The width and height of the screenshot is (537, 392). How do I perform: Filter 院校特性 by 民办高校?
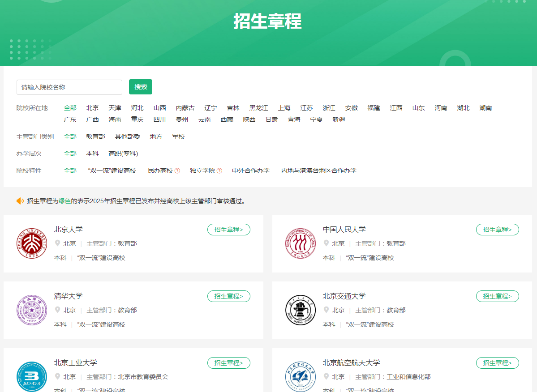(x=160, y=170)
